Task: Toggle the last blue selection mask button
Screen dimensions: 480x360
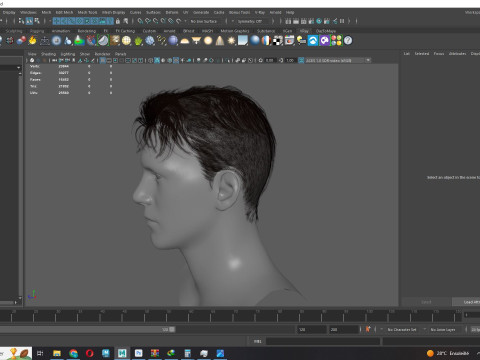Action: [x=110, y=21]
